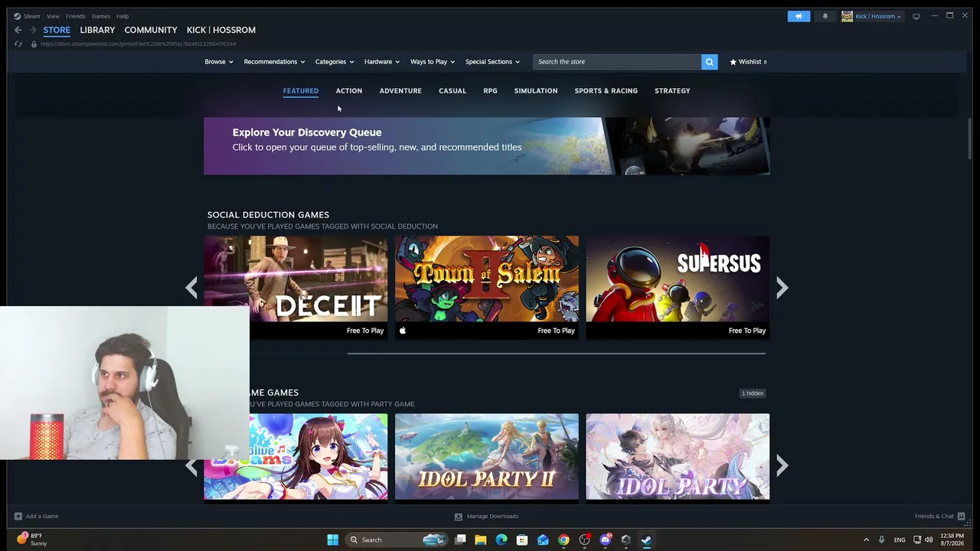Click in the Search the store field
Screen dimensions: 980x551
point(617,62)
